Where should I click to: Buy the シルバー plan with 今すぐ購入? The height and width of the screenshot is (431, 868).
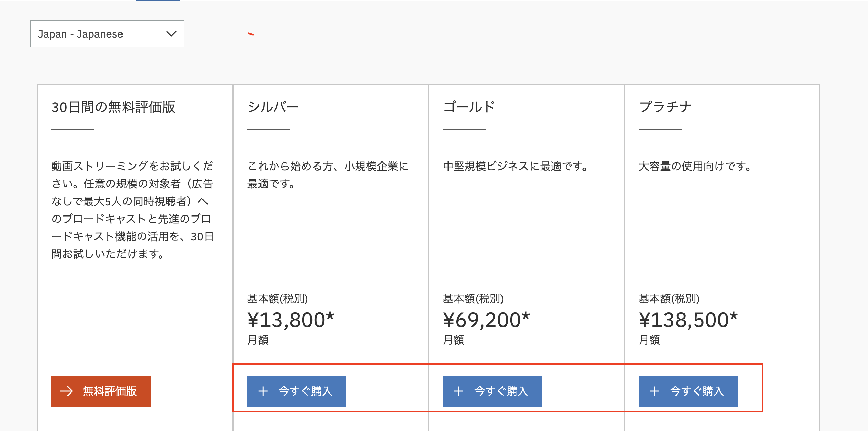click(x=297, y=391)
